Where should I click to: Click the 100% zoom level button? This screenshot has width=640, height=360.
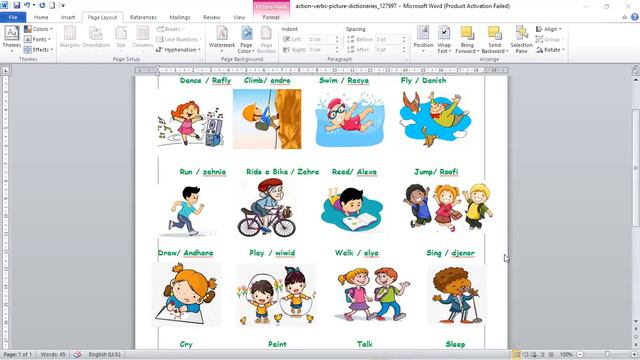pos(566,354)
